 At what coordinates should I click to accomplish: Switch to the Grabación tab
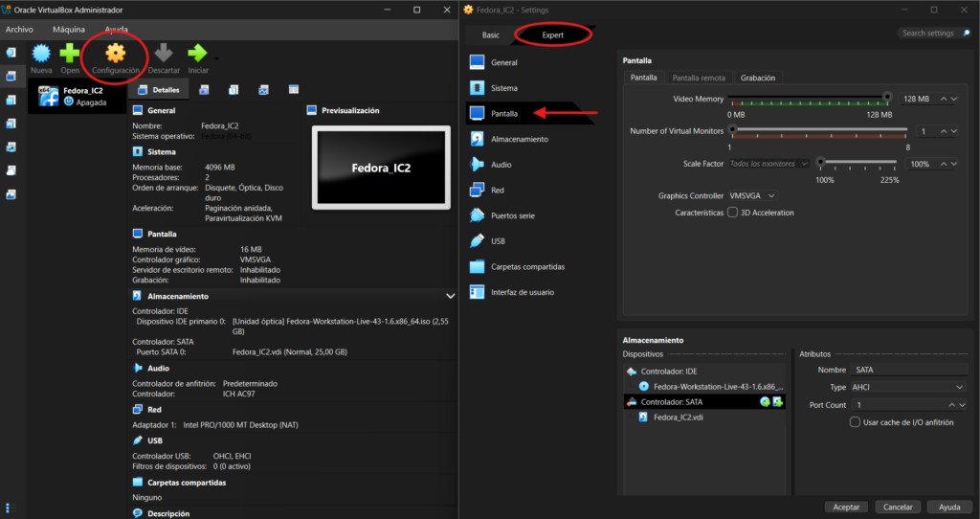pyautogui.click(x=758, y=79)
